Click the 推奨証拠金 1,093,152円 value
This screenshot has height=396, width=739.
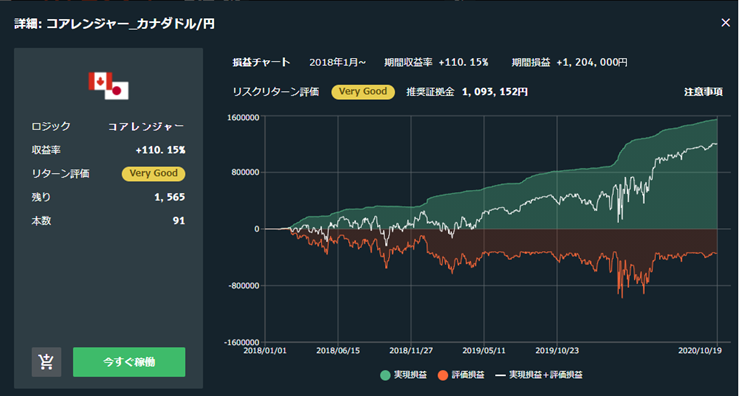pyautogui.click(x=495, y=92)
